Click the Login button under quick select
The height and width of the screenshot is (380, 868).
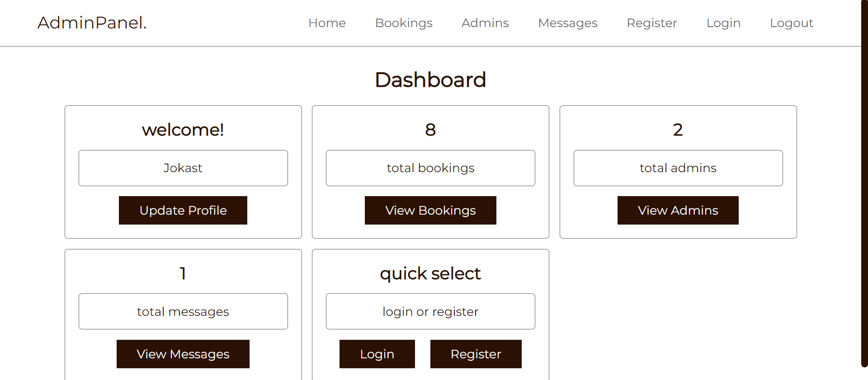tap(377, 354)
